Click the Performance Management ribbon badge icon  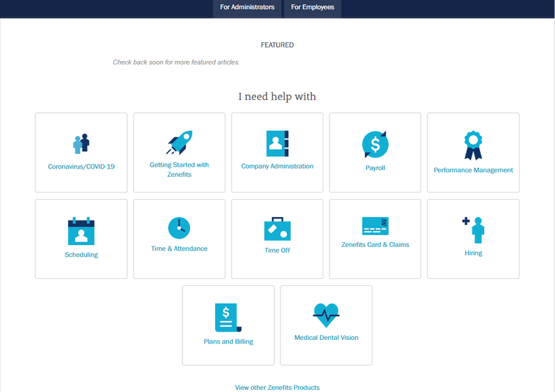(x=473, y=146)
